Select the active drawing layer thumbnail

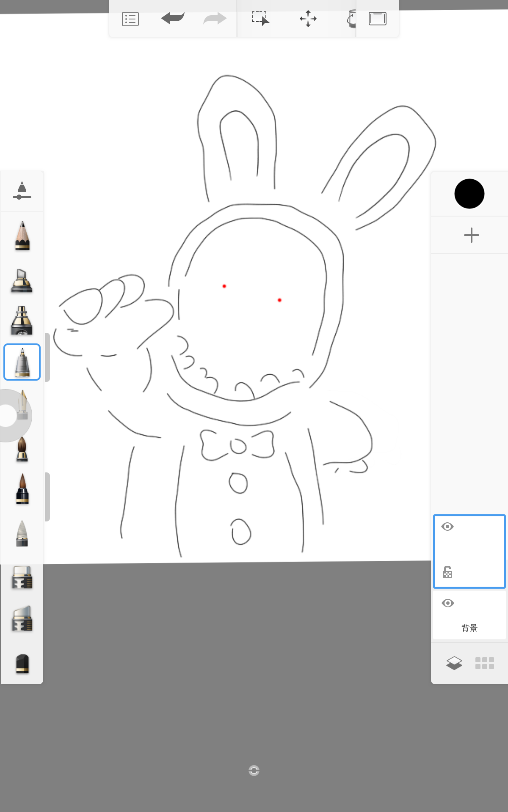[469, 551]
